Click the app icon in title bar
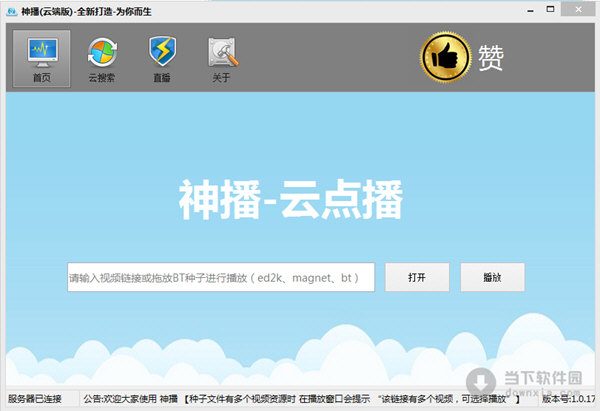Viewport: 600px width, 411px height. [x=12, y=11]
